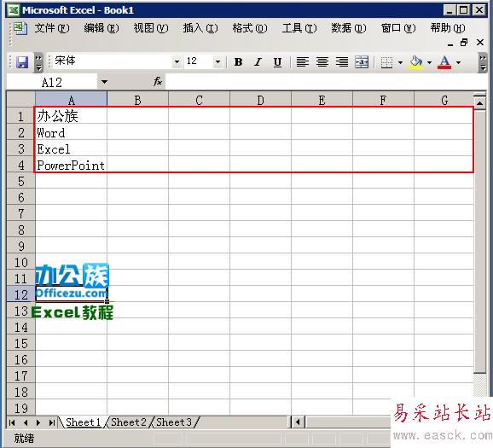The image size is (493, 448).
Task: Click the formula bar input field
Action: (326, 82)
